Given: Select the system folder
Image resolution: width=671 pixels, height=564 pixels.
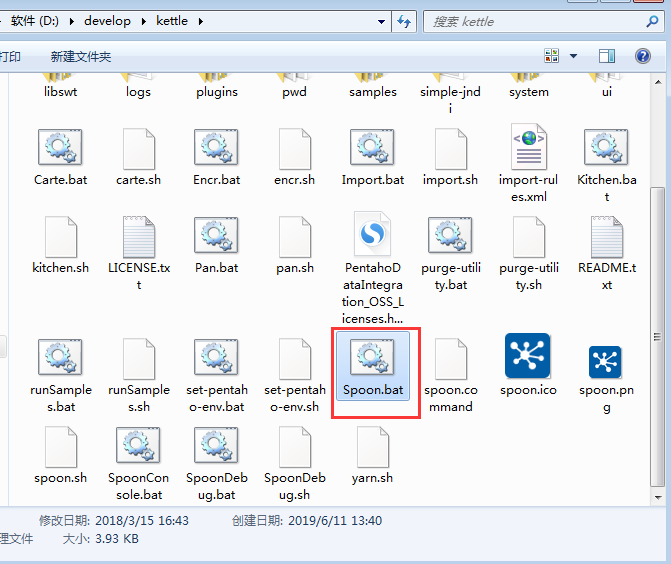Looking at the screenshot, I should click(528, 87).
